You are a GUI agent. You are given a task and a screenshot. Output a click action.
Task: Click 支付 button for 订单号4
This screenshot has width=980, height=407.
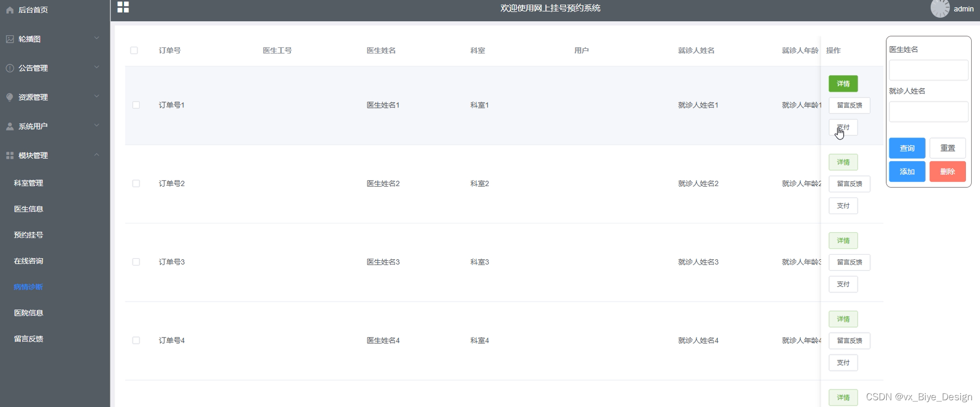843,363
